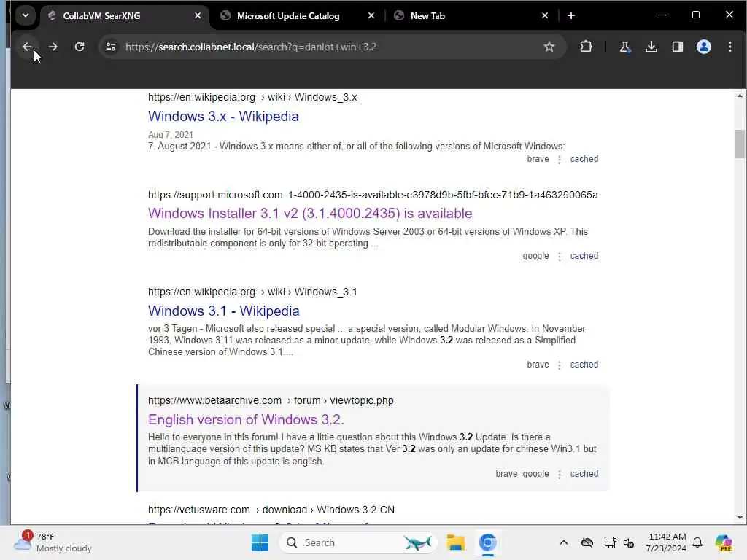Open the Chromium browser taskbar icon
The width and height of the screenshot is (747, 560).
(x=488, y=542)
